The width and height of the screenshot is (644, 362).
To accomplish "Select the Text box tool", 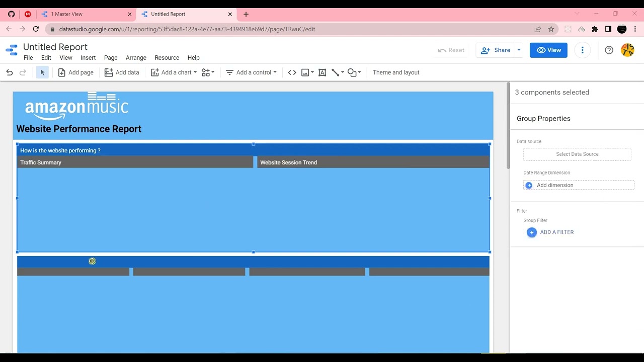I will click(323, 72).
